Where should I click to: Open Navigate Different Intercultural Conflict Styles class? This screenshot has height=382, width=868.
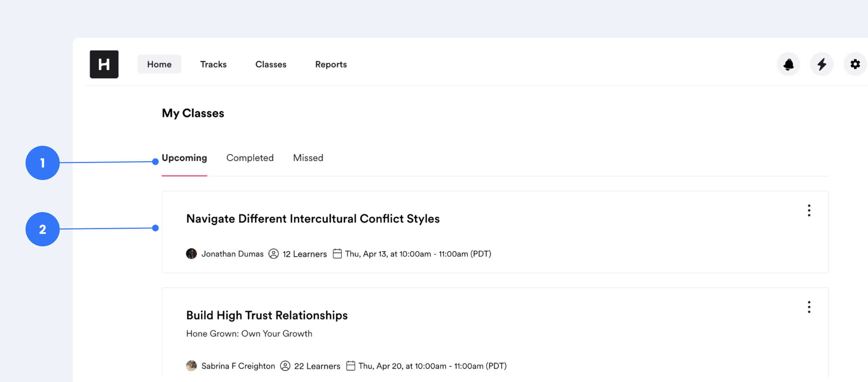313,219
